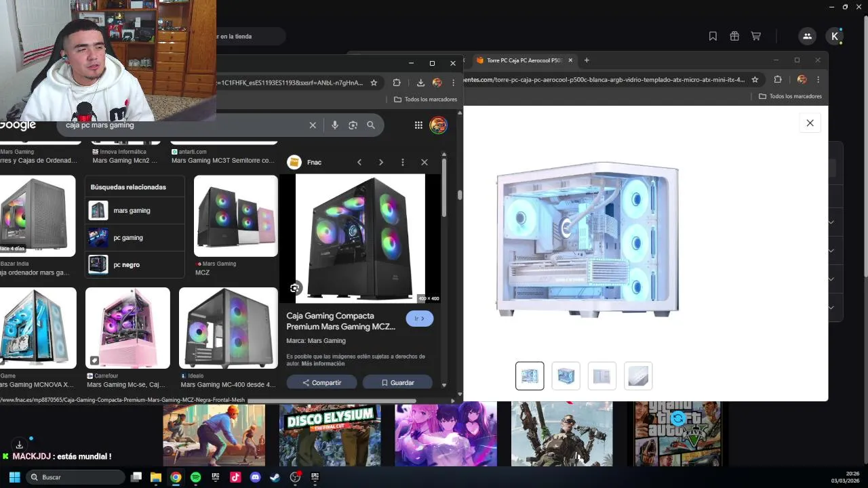
Task: Open three-dot Chrome menu in right window
Action: [x=818, y=80]
